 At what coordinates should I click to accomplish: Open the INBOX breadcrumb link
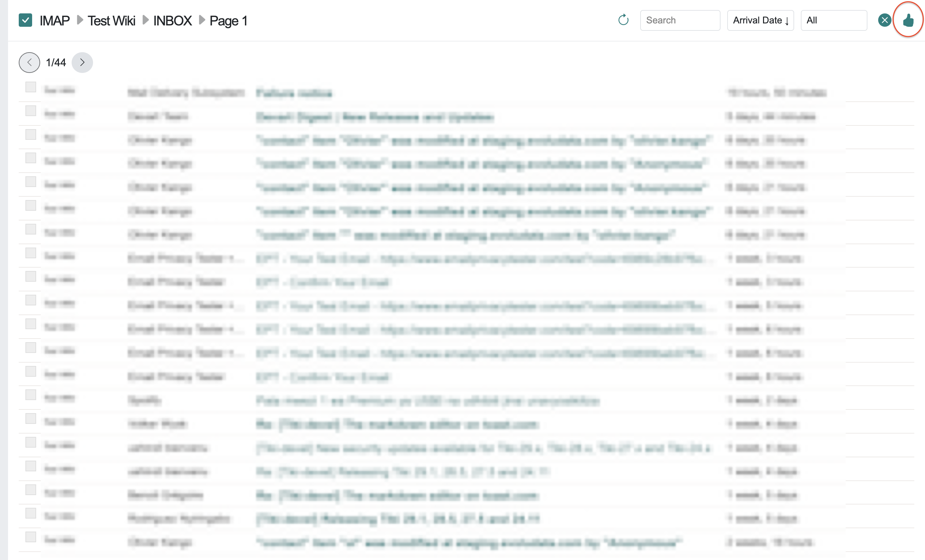point(172,20)
